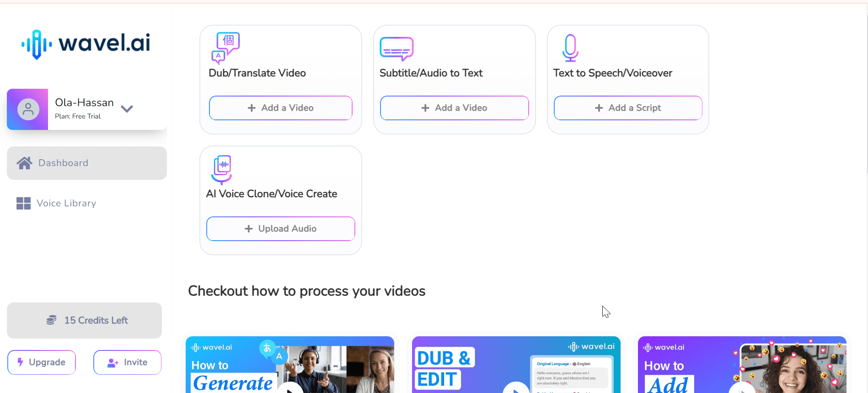The image size is (868, 393).
Task: Play the How to Generate tutorial video
Action: [x=290, y=388]
